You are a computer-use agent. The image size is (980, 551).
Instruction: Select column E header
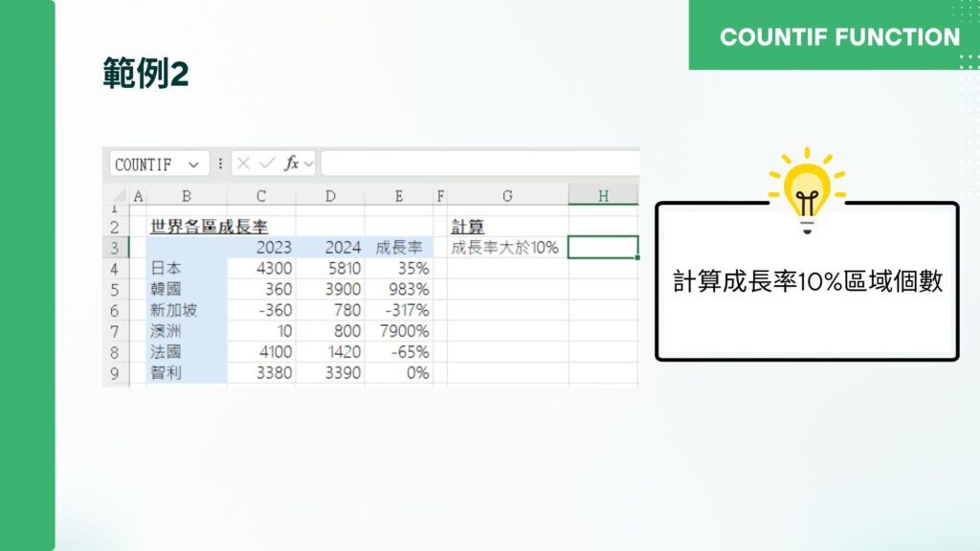pos(399,196)
